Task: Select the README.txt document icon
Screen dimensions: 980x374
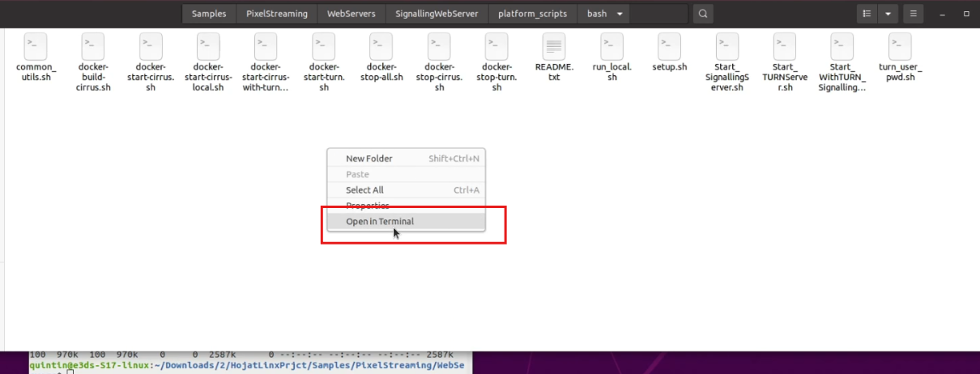Action: pos(554,45)
